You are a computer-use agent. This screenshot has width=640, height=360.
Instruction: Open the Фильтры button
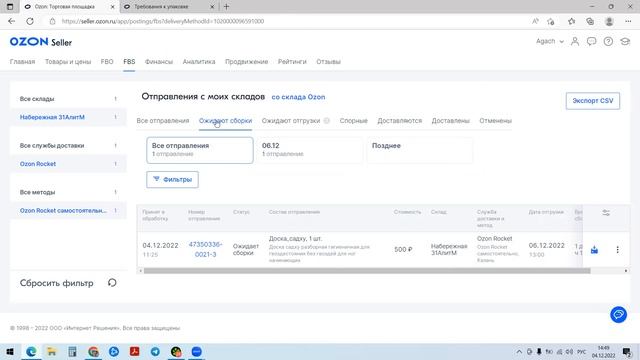pyautogui.click(x=172, y=179)
